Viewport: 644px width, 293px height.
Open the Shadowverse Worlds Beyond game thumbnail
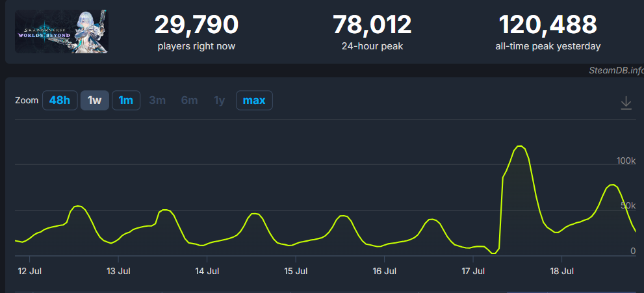[x=62, y=32]
